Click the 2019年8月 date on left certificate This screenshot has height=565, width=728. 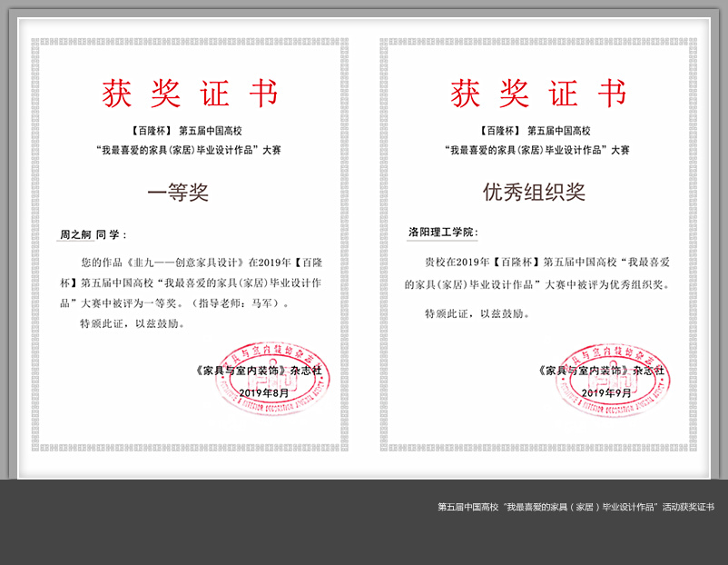pyautogui.click(x=263, y=392)
